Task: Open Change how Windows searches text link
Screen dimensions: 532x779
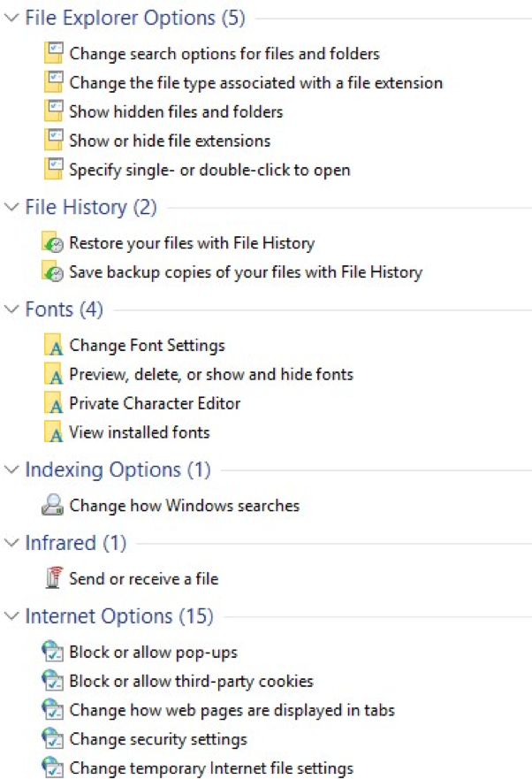Action: tap(185, 506)
